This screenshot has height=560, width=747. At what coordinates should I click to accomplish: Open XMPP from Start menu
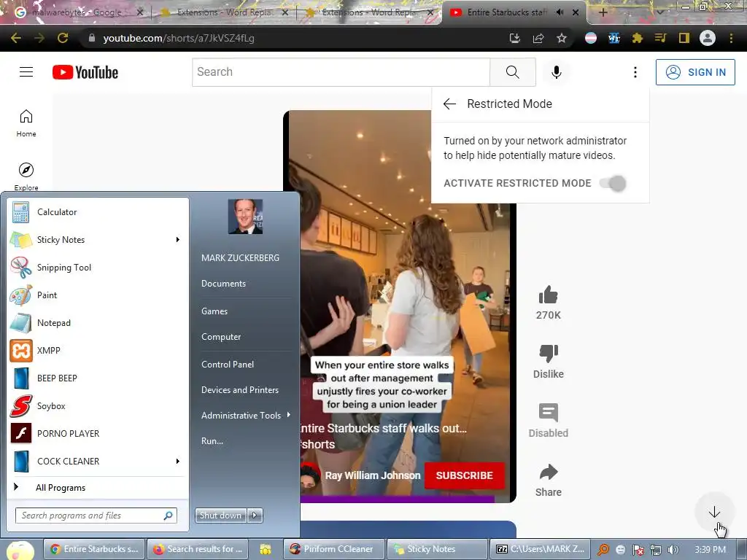pos(97,351)
